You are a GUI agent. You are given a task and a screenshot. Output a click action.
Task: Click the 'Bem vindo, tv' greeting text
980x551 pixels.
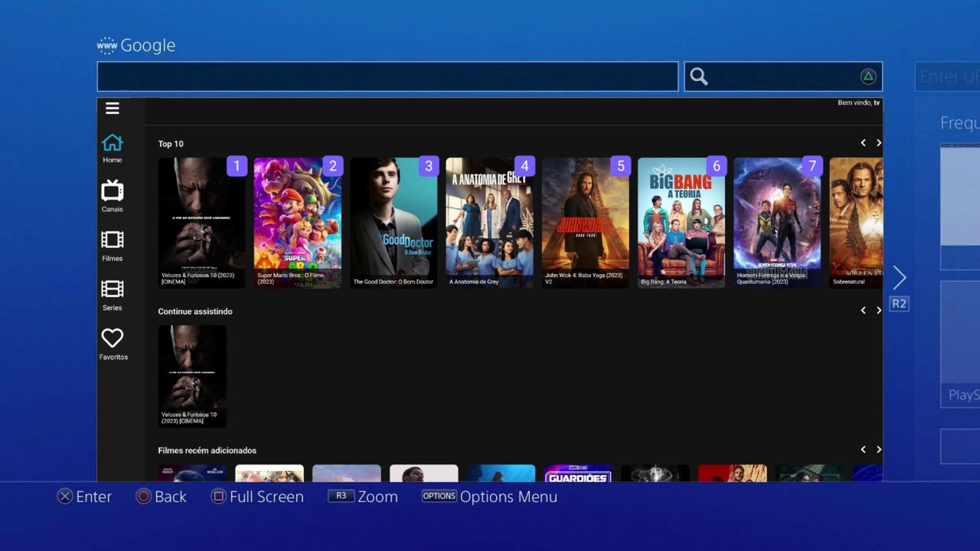(x=859, y=103)
